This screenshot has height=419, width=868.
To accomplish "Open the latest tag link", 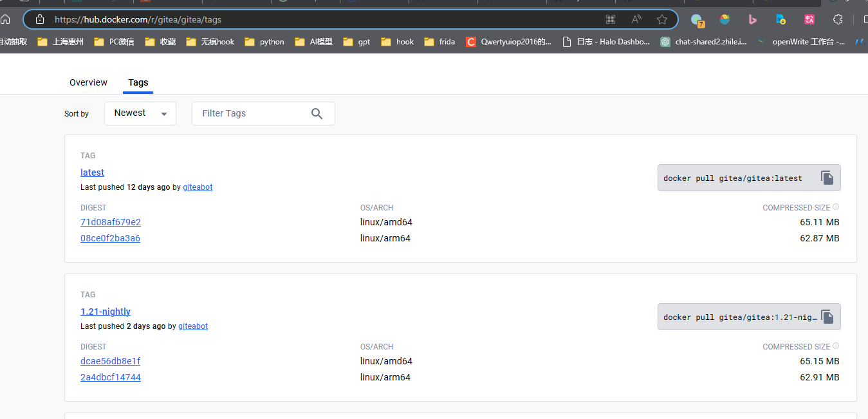I will (x=92, y=172).
